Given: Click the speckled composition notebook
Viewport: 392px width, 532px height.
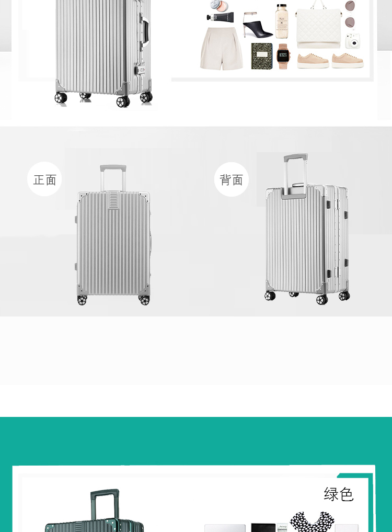Looking at the screenshot, I should coord(262,56).
